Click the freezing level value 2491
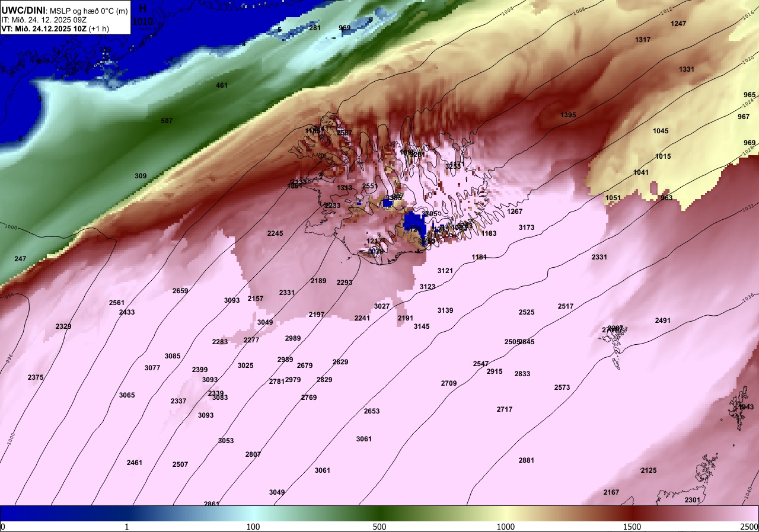The height and width of the screenshot is (532, 759). [x=663, y=321]
